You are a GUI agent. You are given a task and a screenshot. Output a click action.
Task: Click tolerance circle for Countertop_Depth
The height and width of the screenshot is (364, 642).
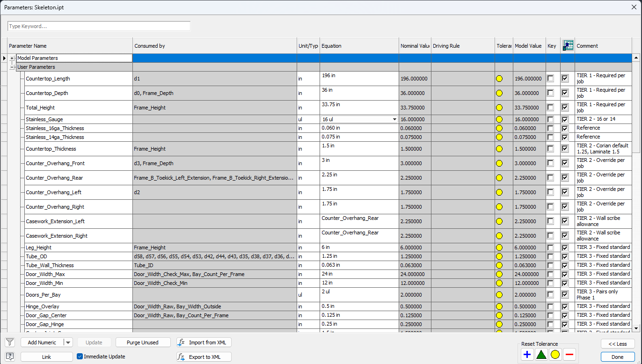click(x=499, y=93)
